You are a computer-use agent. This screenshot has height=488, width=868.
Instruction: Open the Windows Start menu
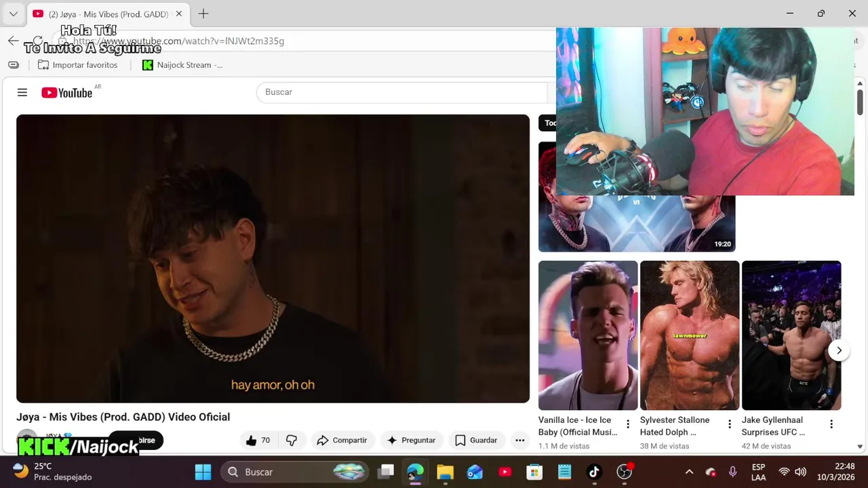click(203, 472)
